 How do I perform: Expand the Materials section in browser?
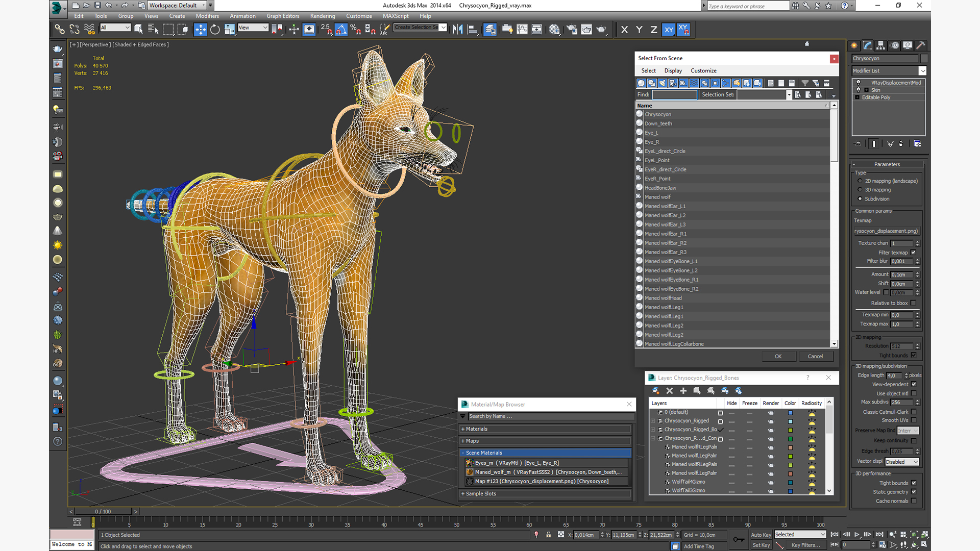coord(545,429)
